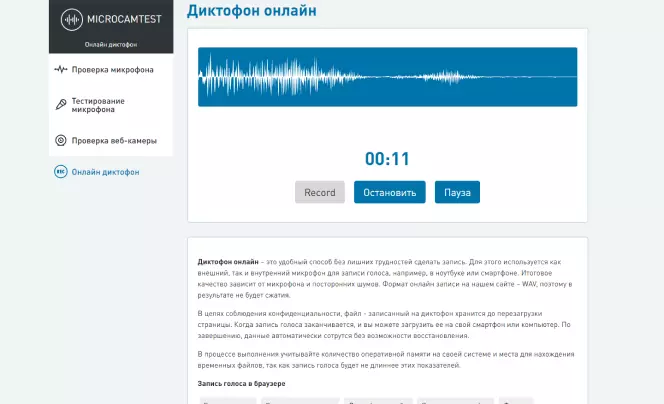Pause recording with Пауза button
Viewport: 664px width, 404px height.
[x=457, y=192]
